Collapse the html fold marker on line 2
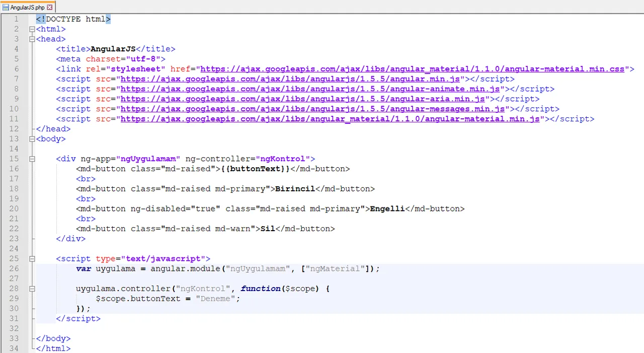This screenshot has height=353, width=644. click(x=32, y=29)
